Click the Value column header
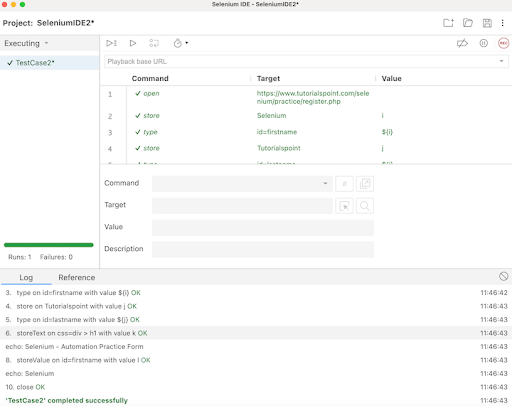Screen dimensions: 512x406 click(x=391, y=78)
